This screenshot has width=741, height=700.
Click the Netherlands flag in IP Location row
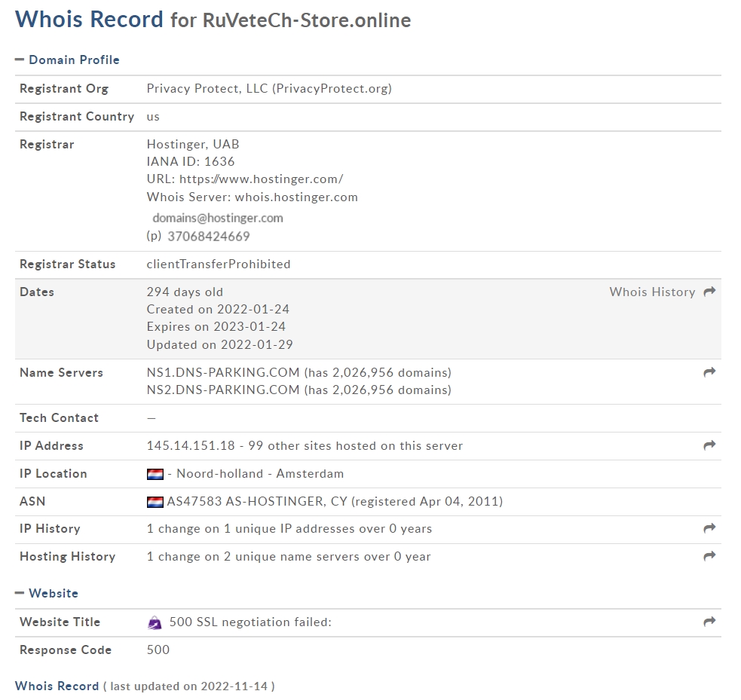(x=155, y=474)
